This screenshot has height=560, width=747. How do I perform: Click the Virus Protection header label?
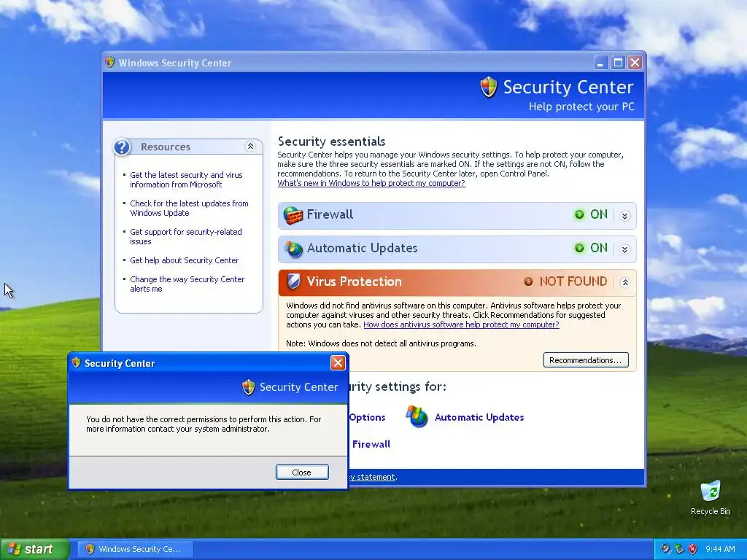pyautogui.click(x=354, y=281)
